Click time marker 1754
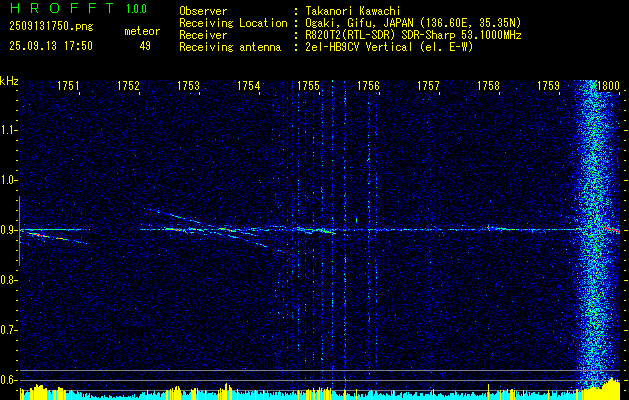The image size is (629, 400). [x=248, y=85]
